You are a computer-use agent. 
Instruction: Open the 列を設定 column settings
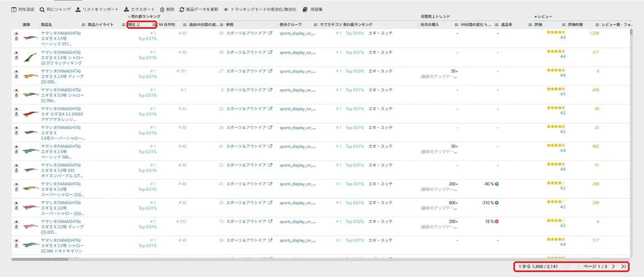pos(23,9)
